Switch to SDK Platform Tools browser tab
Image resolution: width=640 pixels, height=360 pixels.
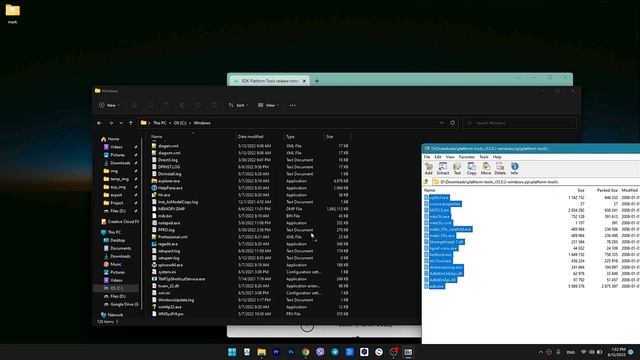pyautogui.click(x=269, y=81)
